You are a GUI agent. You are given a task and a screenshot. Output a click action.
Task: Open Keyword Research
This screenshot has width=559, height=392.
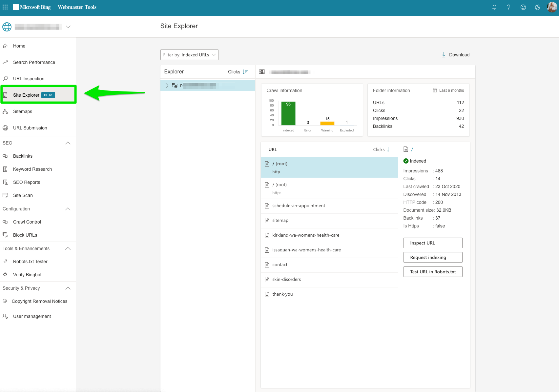coord(32,169)
